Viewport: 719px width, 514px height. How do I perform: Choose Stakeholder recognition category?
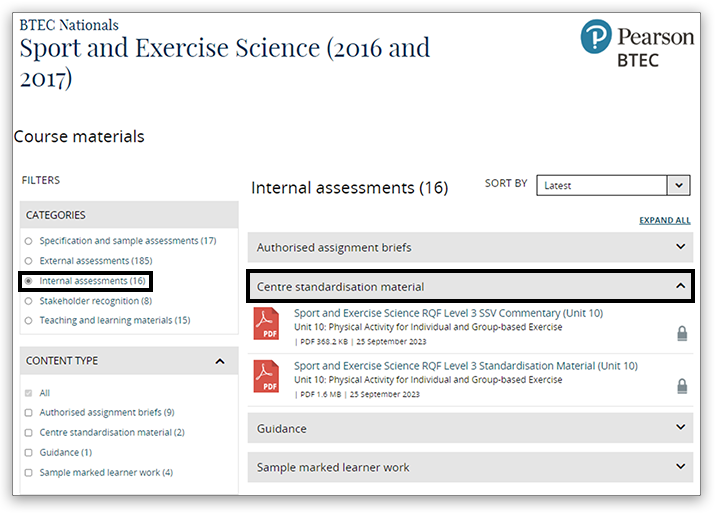(x=29, y=301)
